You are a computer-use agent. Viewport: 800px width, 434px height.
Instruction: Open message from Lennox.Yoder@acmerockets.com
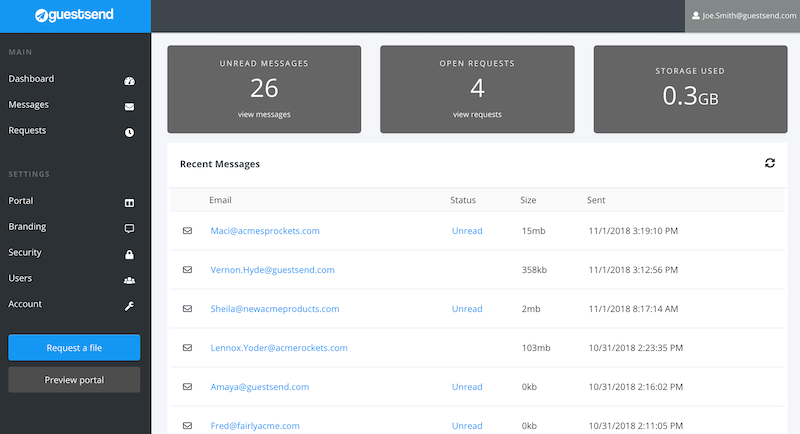tap(279, 348)
